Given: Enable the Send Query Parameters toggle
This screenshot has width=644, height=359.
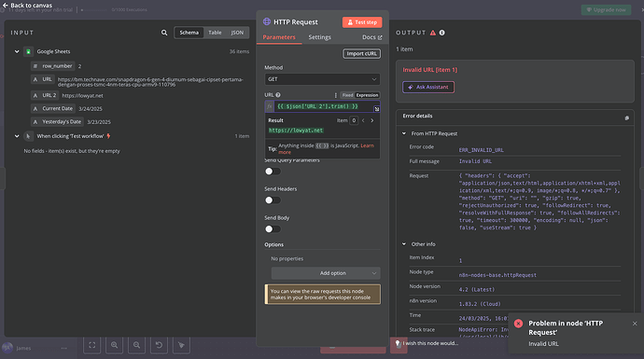Looking at the screenshot, I should [x=273, y=171].
